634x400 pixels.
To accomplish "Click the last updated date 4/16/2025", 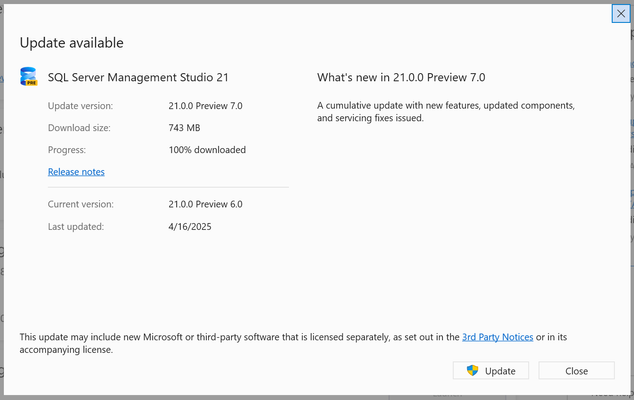I will point(190,226).
